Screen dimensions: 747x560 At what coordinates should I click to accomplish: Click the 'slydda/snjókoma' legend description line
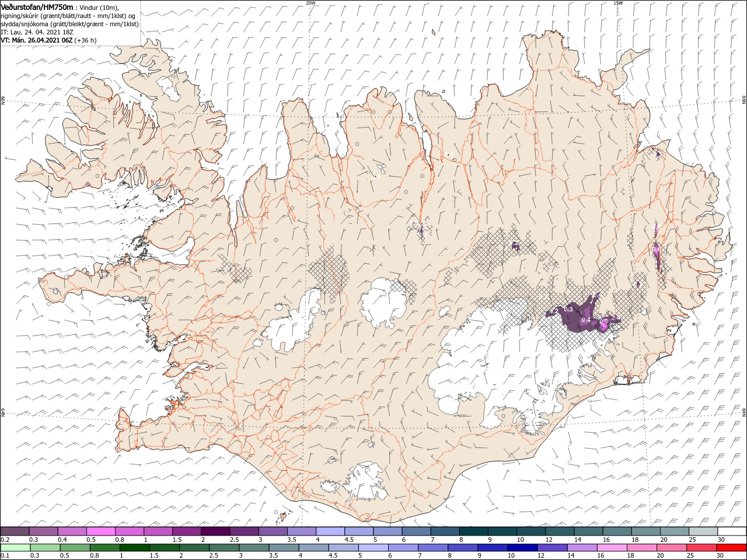[69, 24]
